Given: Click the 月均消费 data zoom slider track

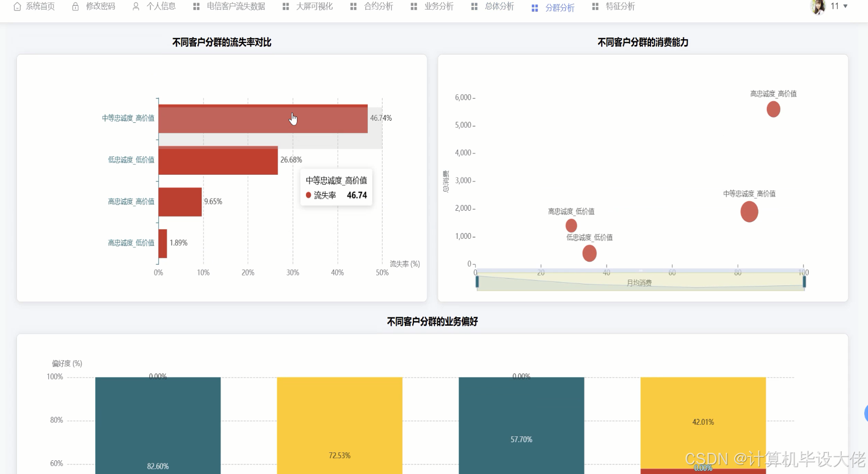Looking at the screenshot, I should coord(640,281).
